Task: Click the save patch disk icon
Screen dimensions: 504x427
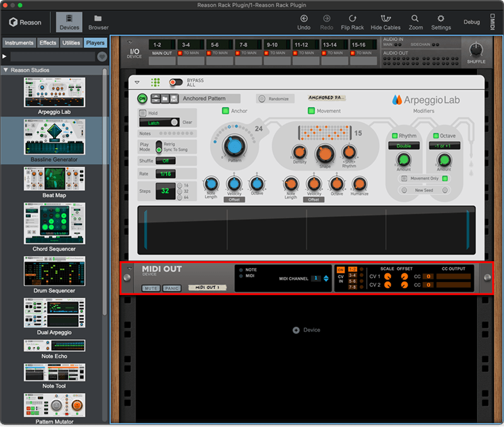Action: tap(174, 98)
